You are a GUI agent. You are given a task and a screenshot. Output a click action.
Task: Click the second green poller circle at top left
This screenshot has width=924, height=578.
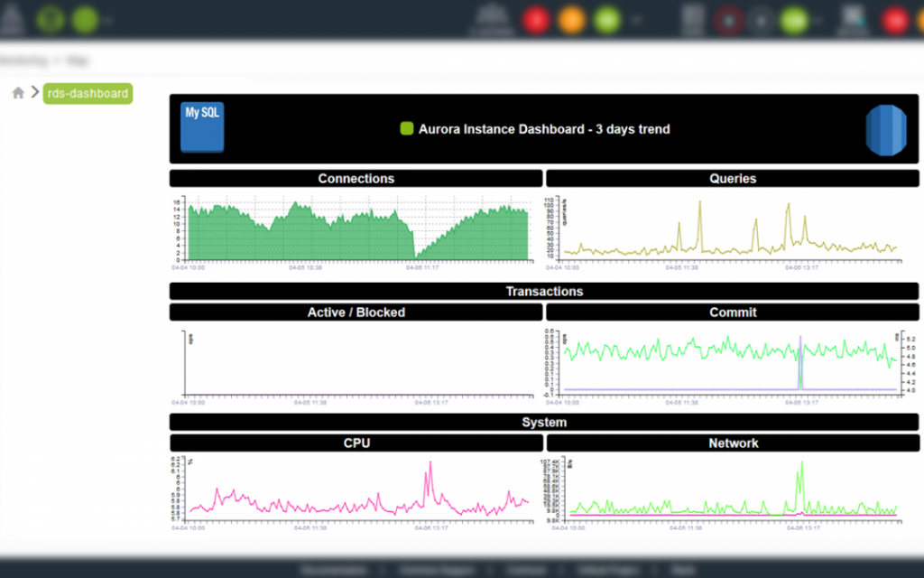tap(86, 20)
